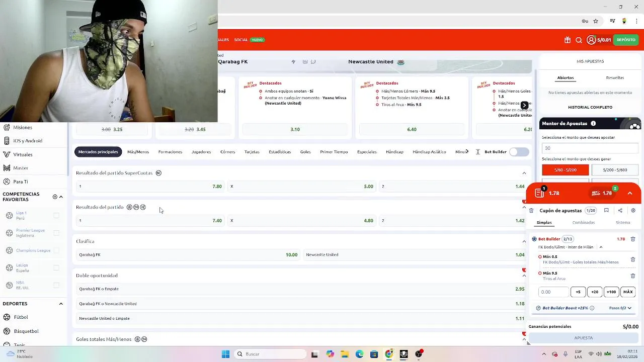Open the Windows Start menu
This screenshot has height=362, width=644.
click(225, 354)
